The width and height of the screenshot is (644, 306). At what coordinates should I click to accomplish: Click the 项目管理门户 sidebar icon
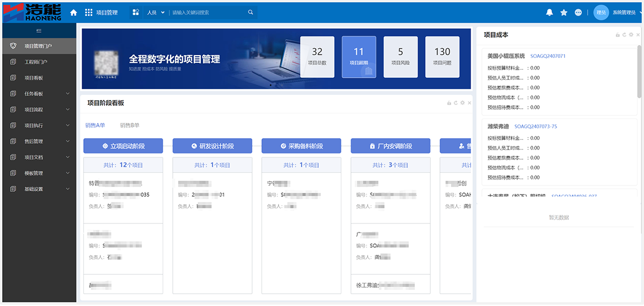point(13,46)
